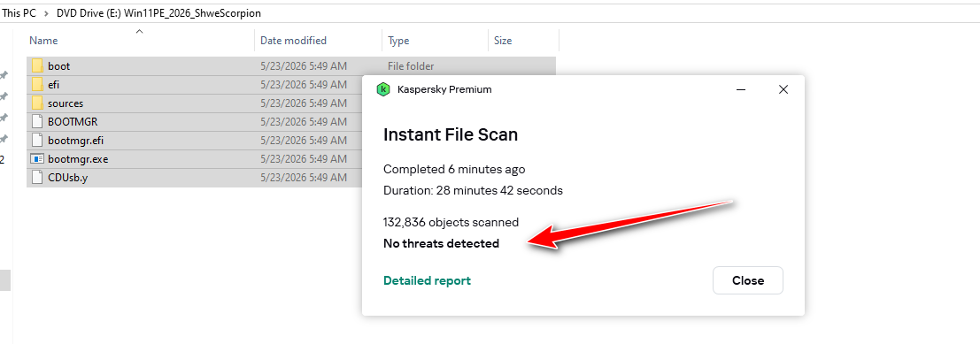This screenshot has height=344, width=980.
Task: Click the BOOTMGR file icon
Action: point(37,122)
